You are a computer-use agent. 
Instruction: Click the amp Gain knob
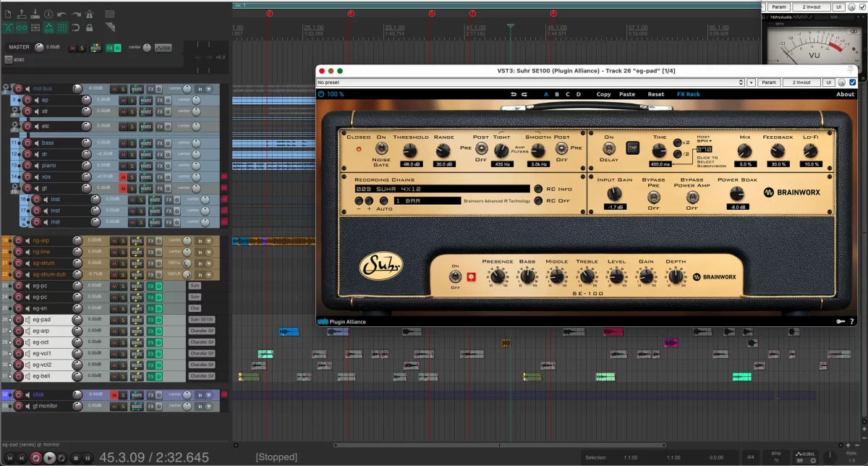646,276
